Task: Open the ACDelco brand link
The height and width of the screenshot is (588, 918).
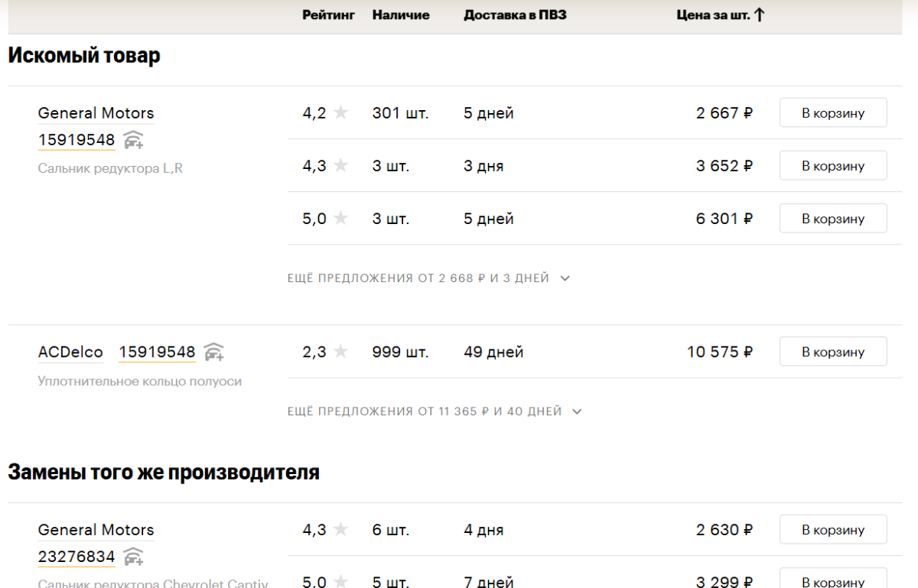Action: click(70, 352)
